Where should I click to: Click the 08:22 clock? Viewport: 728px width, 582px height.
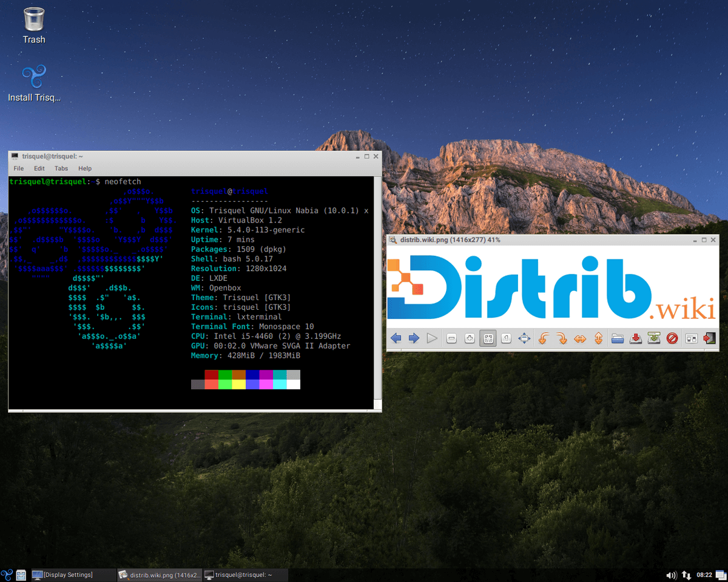(x=704, y=575)
